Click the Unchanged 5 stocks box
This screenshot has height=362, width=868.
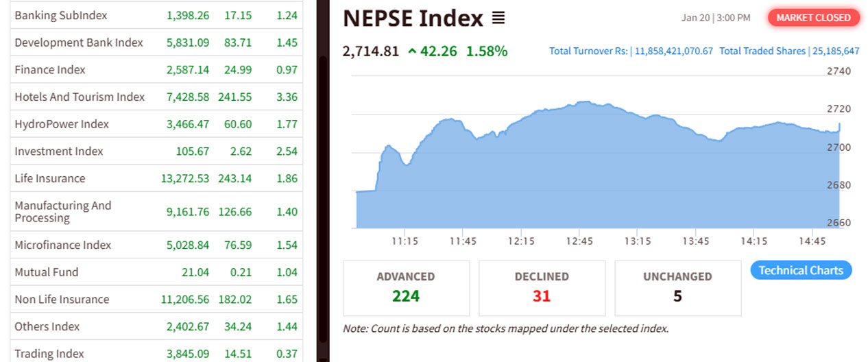point(677,288)
